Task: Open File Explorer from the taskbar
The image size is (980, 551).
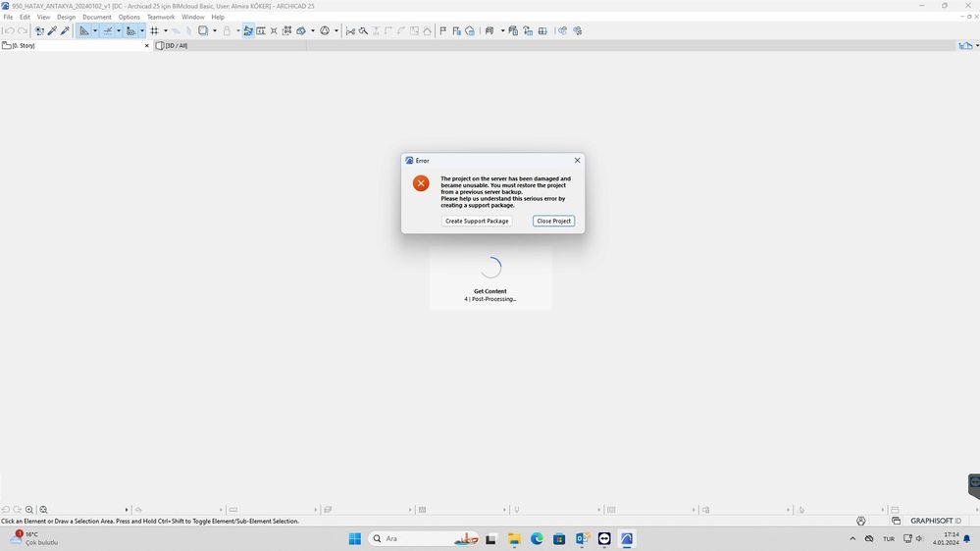Action: 514,538
